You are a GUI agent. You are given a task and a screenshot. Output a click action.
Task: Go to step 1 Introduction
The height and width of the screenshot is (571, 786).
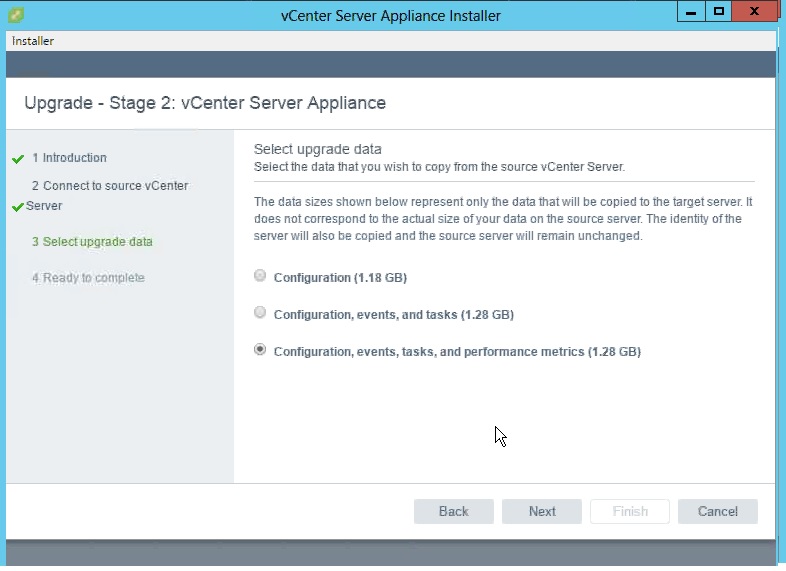click(74, 158)
